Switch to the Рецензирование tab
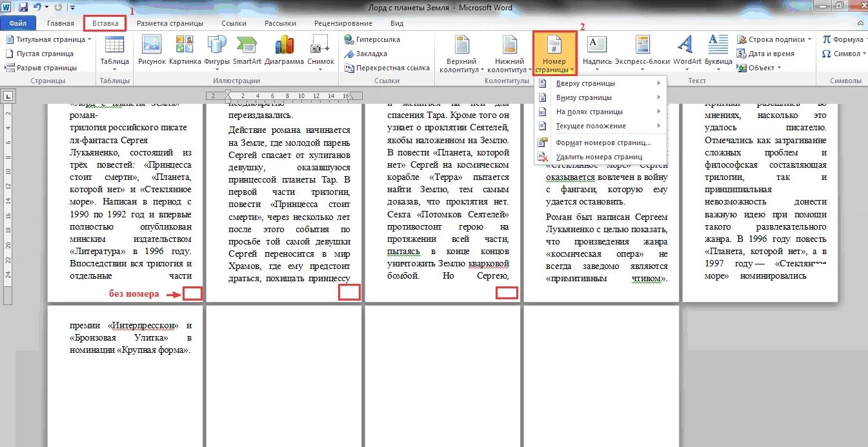Viewport: 868px width, 447px height. pos(343,23)
